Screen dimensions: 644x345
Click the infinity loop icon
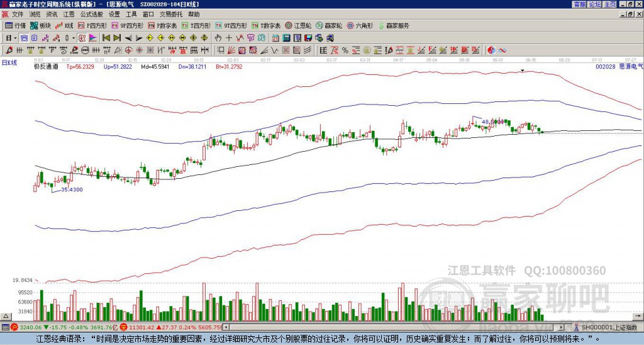(502, 50)
